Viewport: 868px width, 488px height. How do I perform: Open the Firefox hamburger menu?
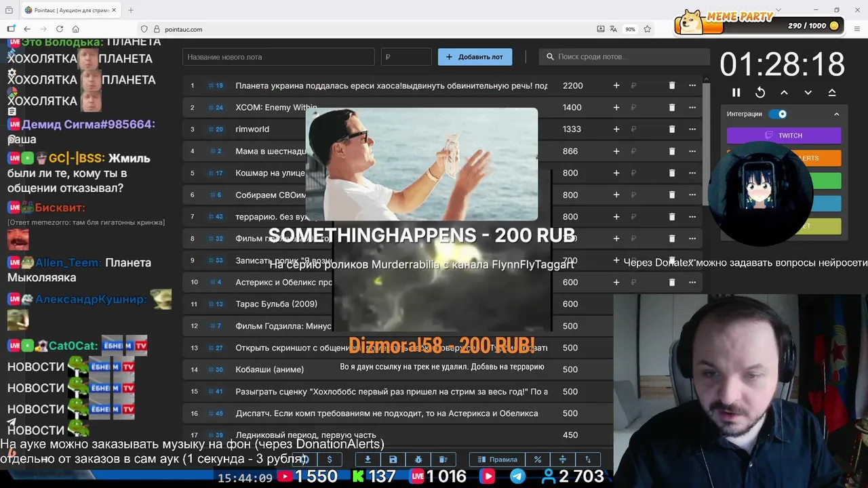point(858,29)
